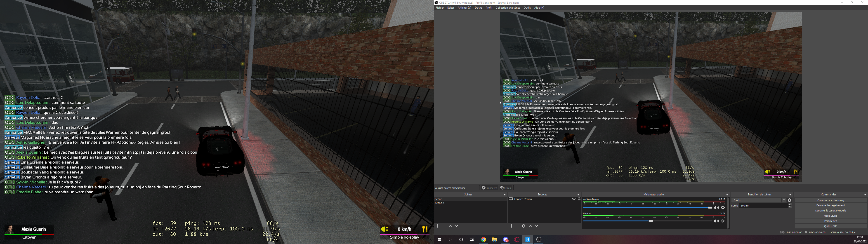The height and width of the screenshot is (244, 868).
Task: Increase Durée value with up stepper
Action: tap(790, 204)
